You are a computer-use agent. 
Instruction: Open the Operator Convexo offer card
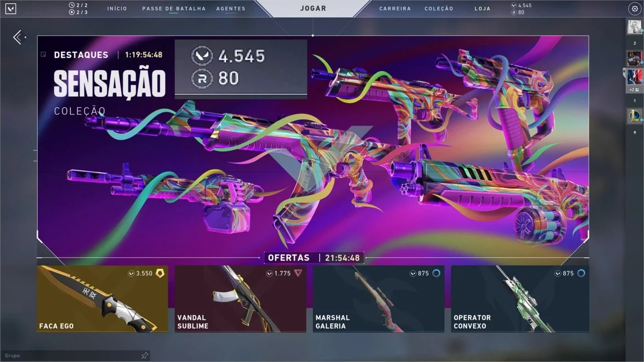click(x=520, y=299)
